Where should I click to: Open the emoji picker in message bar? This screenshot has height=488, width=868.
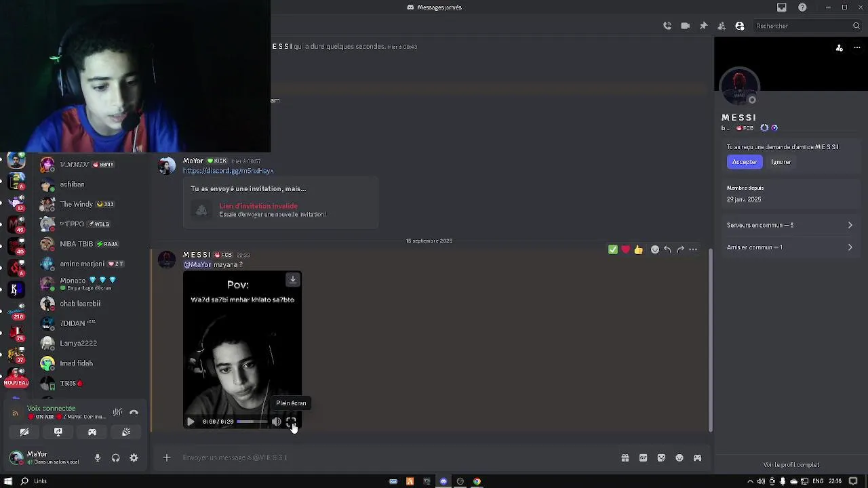[x=679, y=458]
